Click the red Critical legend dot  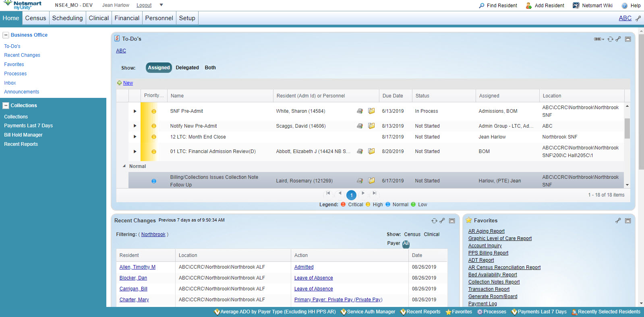coord(343,204)
